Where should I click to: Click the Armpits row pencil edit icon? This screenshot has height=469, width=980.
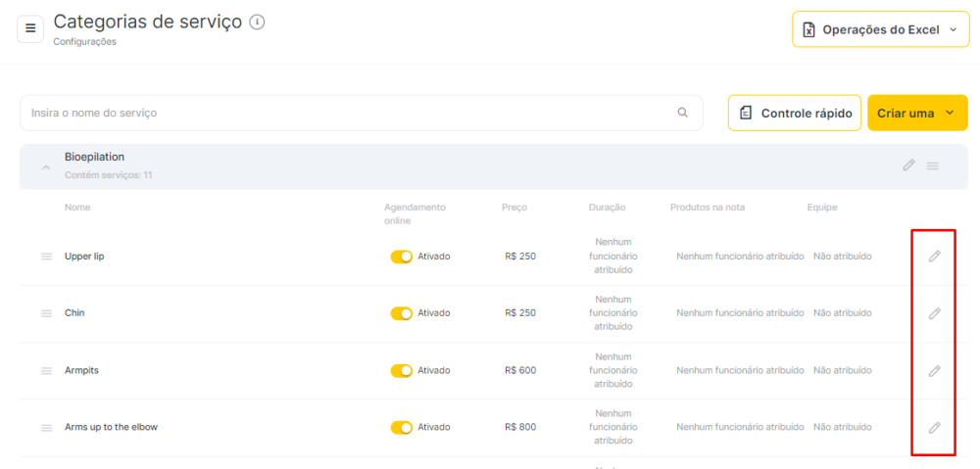point(934,371)
